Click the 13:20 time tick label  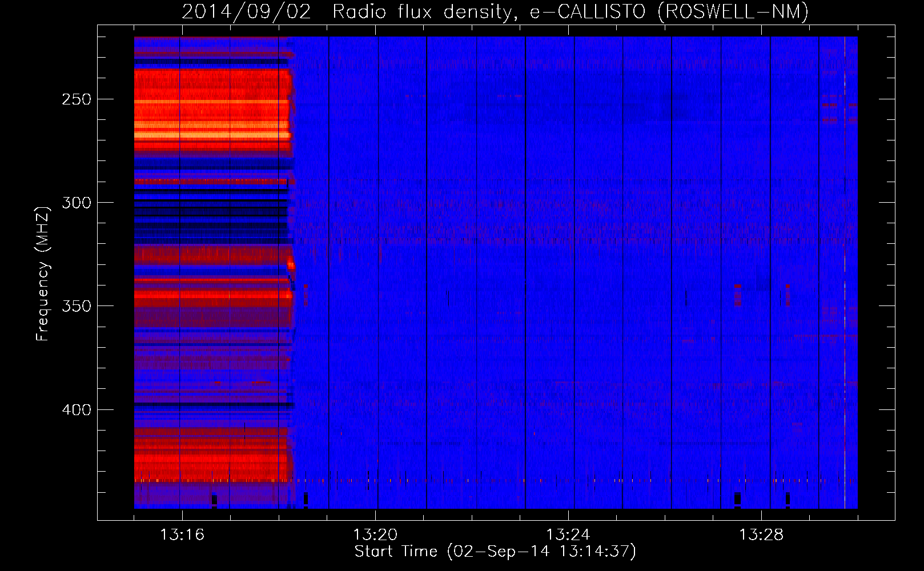(x=375, y=534)
